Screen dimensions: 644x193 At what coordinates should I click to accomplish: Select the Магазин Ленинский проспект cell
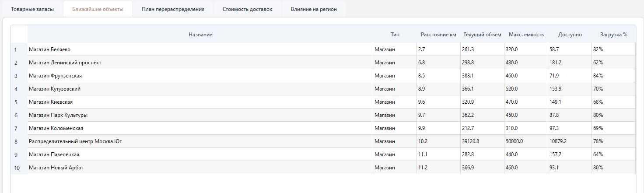click(65, 63)
